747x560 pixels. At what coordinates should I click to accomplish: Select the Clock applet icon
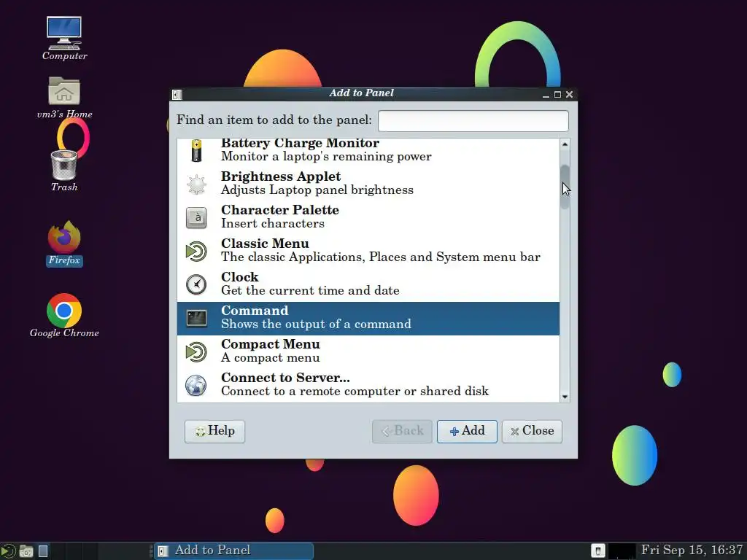coord(196,285)
